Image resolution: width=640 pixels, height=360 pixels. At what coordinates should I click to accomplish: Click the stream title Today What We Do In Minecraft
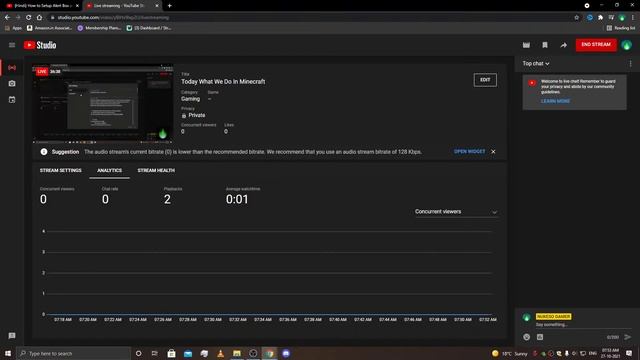point(223,82)
